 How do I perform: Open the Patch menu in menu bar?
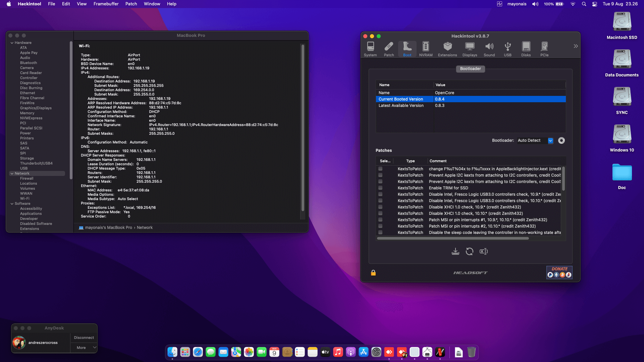[131, 4]
